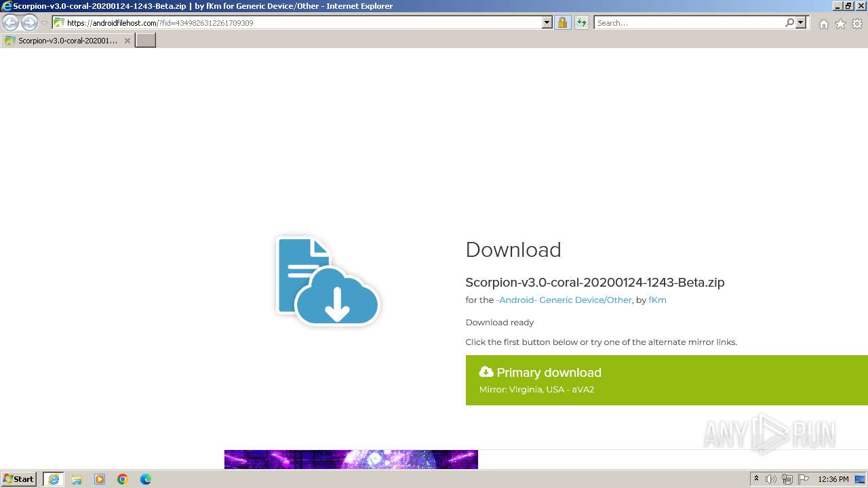Refresh the page using the refresh icon

(582, 23)
